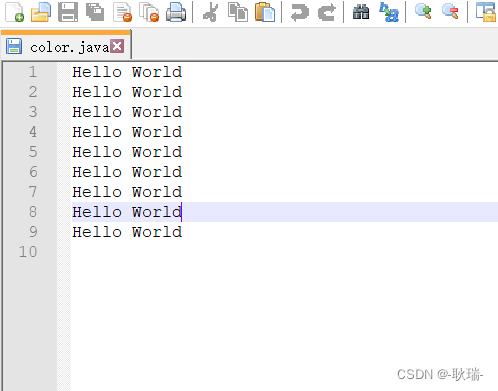Click Hello World on highlighted line 8
The height and width of the screenshot is (391, 498).
[x=127, y=212]
